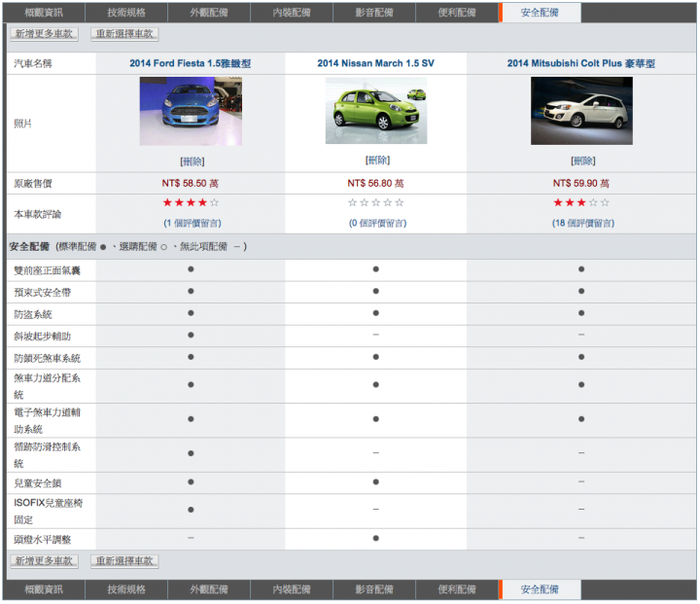Click Ford Fiesta's ISOFIX兒童座椅固定 standard dot

pos(191,510)
